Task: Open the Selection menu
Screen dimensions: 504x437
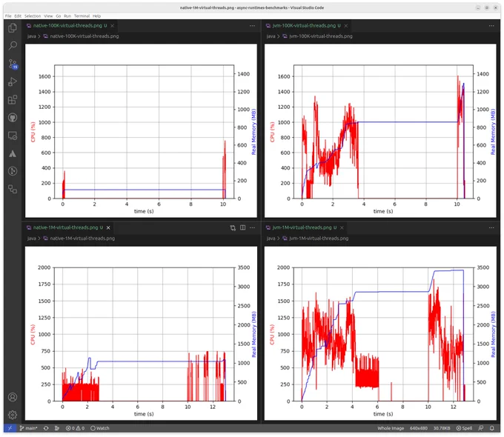Action: [x=33, y=16]
